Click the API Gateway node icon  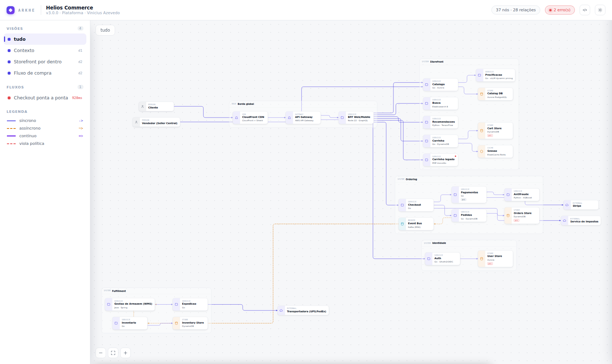[289, 118]
